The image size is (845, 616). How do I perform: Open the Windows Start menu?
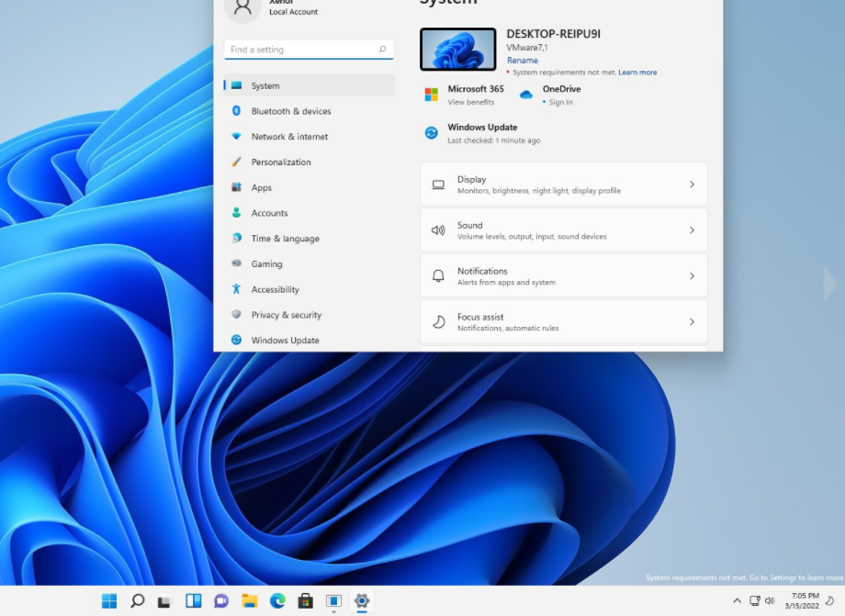click(109, 601)
